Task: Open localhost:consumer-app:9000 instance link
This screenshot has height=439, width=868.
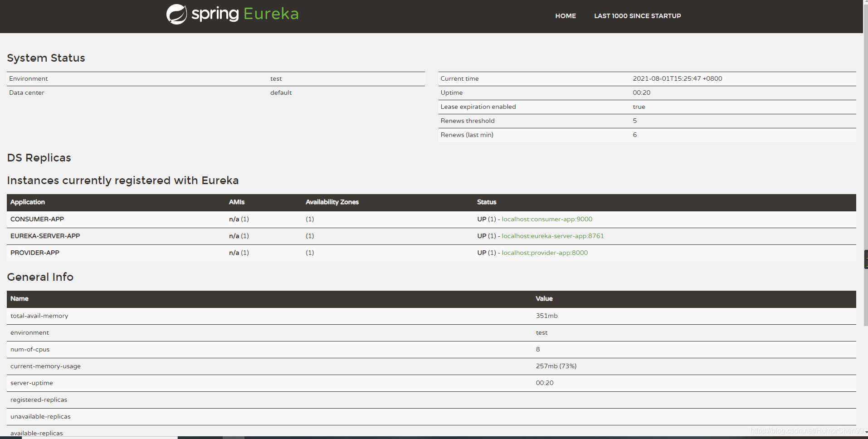Action: [547, 219]
